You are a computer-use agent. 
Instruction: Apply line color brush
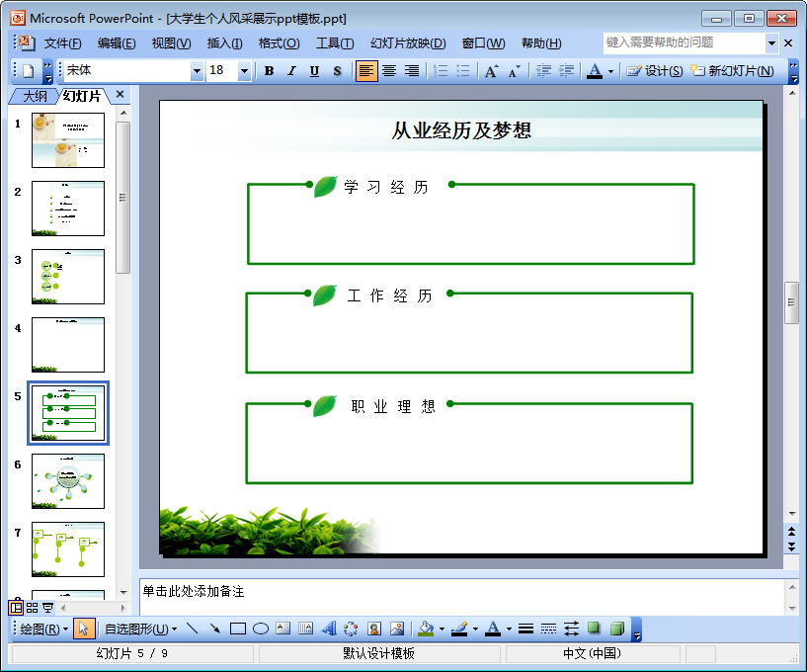(459, 629)
